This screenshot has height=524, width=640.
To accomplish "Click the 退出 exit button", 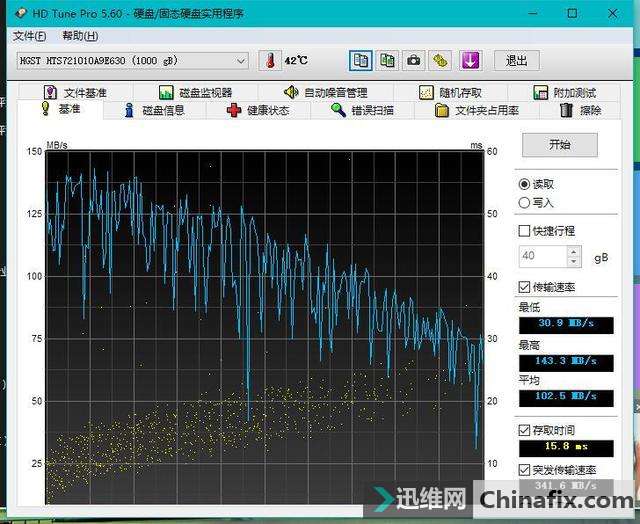I will [x=516, y=60].
